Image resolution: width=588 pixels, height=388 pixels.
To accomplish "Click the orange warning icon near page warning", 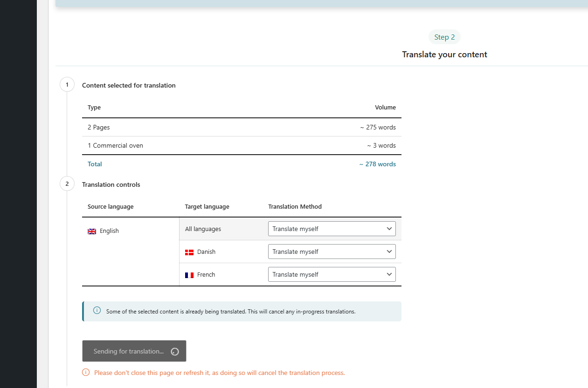I will 86,372.
